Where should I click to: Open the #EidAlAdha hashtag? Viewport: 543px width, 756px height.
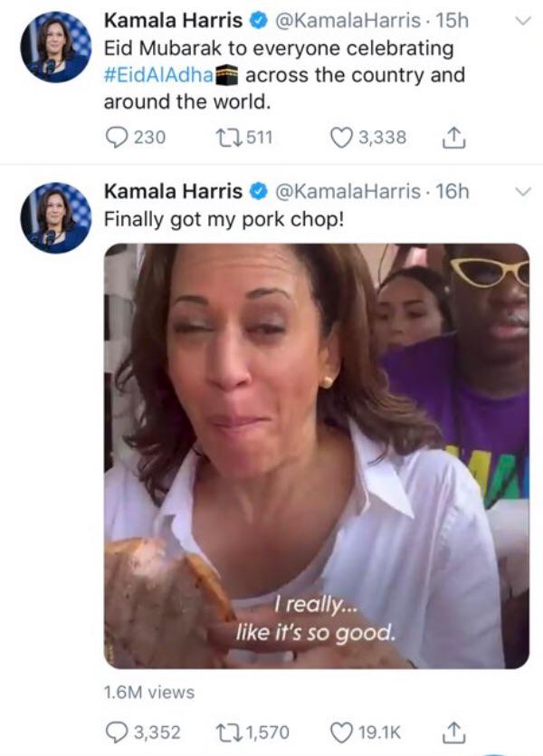point(157,75)
